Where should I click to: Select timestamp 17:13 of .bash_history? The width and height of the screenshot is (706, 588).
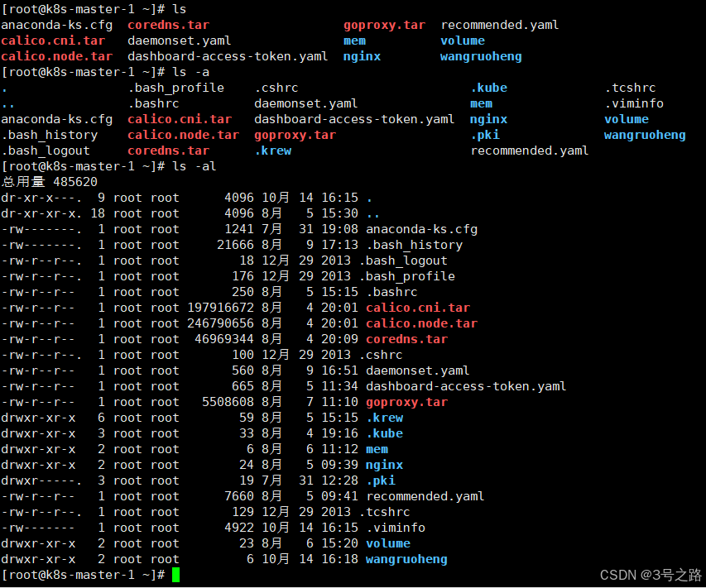(x=340, y=245)
